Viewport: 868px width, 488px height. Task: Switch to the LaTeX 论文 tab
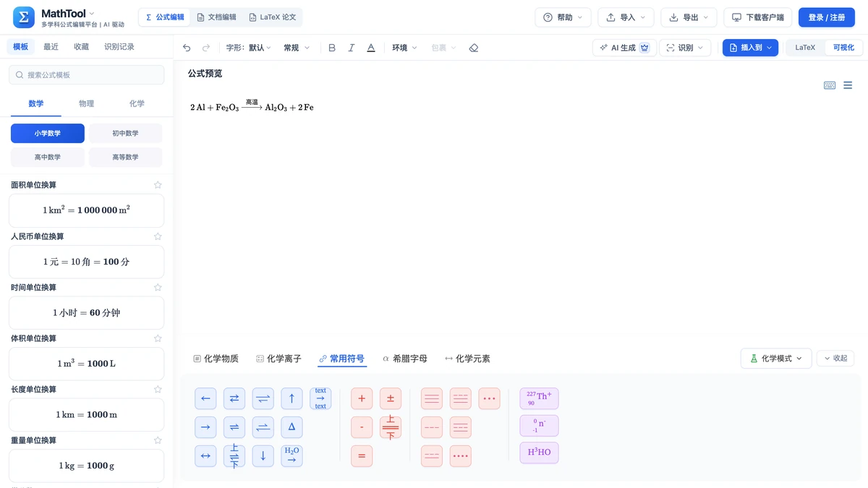pos(272,17)
